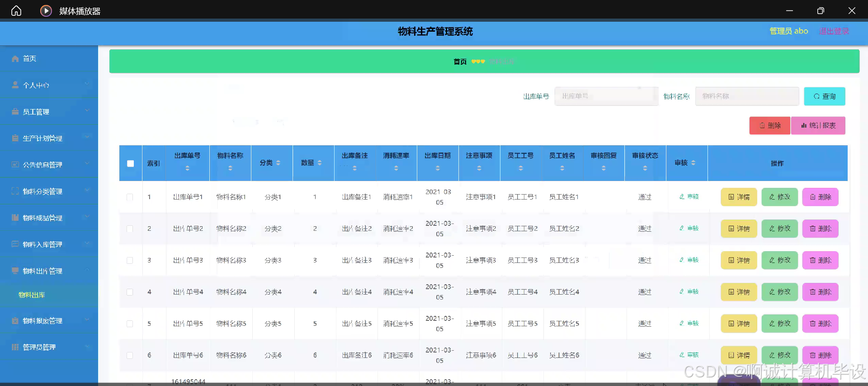
Task: Sort by 分类 column arrows
Action: click(278, 163)
